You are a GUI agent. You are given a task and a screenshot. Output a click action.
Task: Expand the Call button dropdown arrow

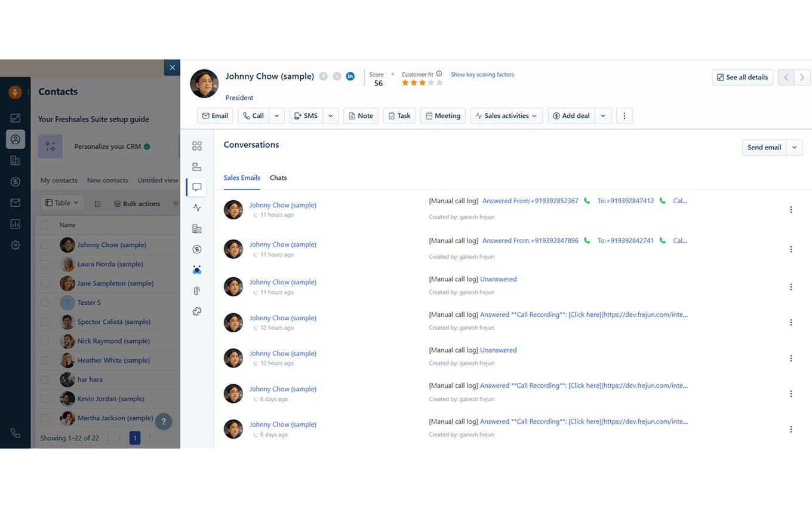click(276, 116)
